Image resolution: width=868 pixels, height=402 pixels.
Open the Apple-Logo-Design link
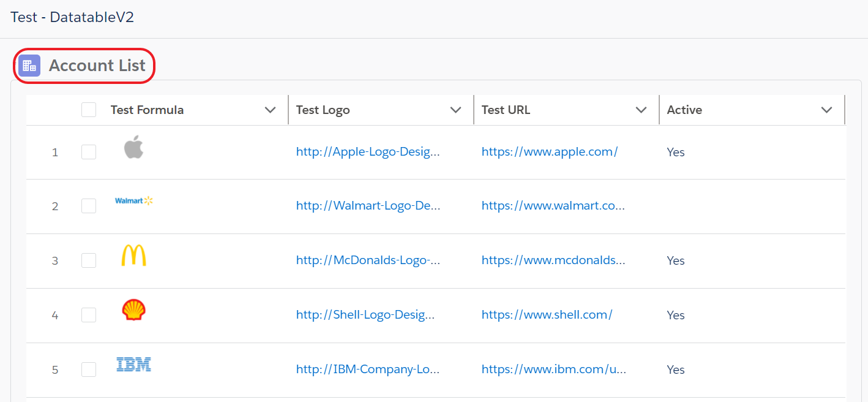click(368, 152)
